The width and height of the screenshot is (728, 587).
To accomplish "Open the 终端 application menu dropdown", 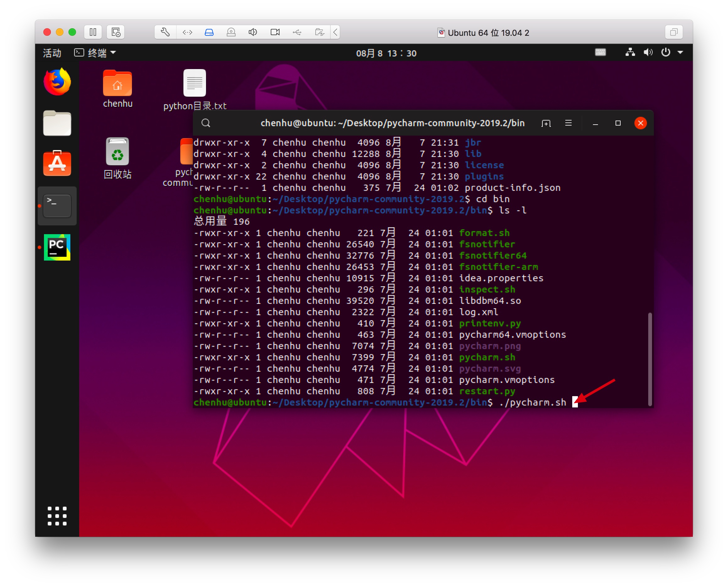I will pos(95,53).
